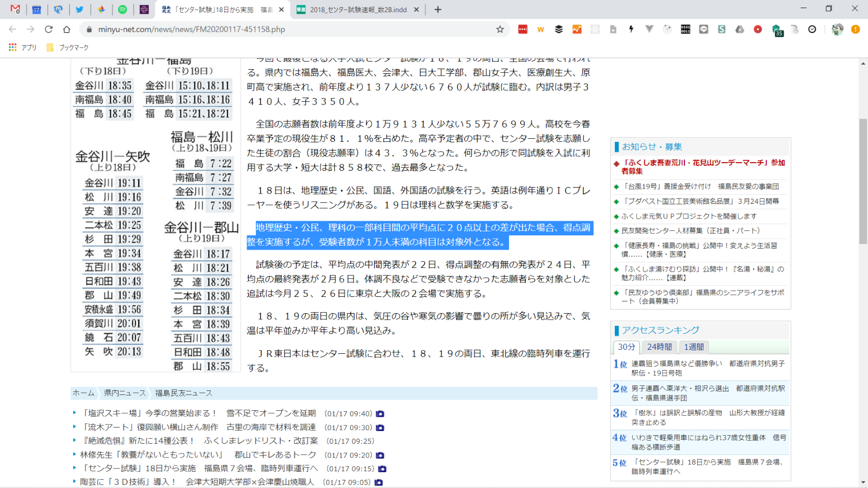Click the Google Drive extension icon
Viewport: 868px width, 488px height.
[x=739, y=29]
